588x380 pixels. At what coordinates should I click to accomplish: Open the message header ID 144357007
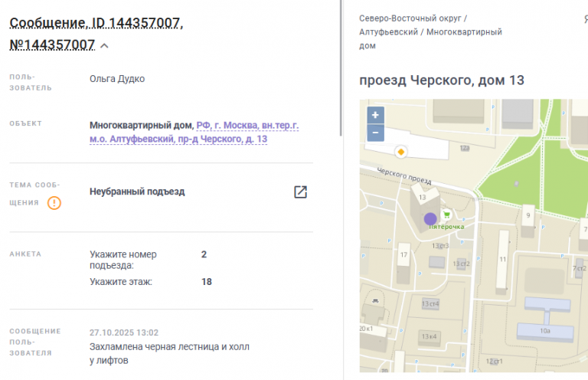click(x=96, y=34)
